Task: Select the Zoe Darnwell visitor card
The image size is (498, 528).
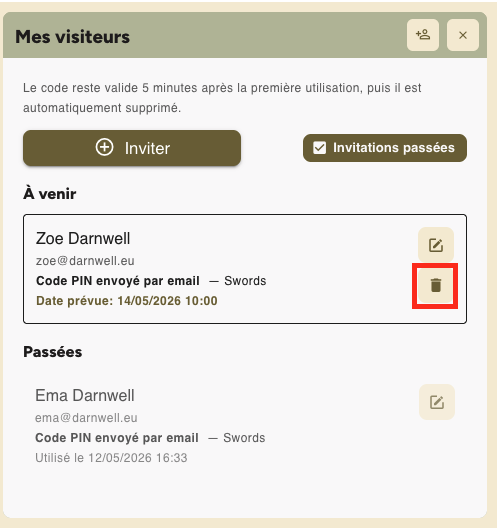Action: (245, 269)
